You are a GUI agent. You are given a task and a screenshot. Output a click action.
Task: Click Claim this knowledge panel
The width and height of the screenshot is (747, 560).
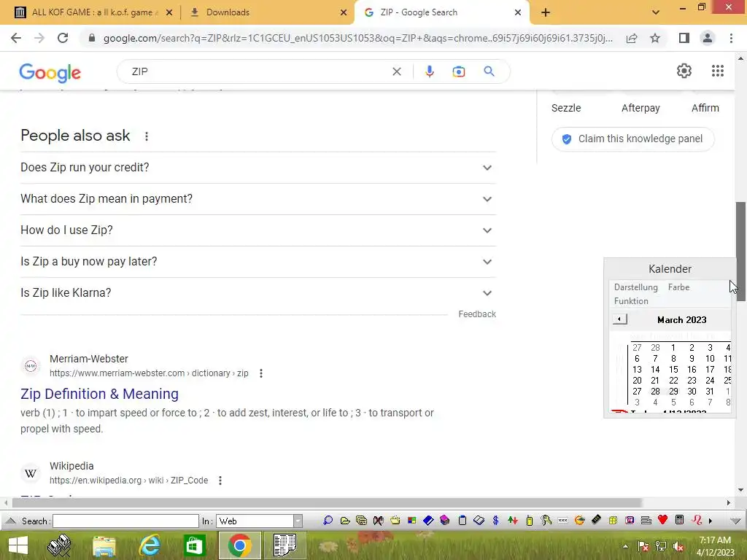[x=632, y=139]
